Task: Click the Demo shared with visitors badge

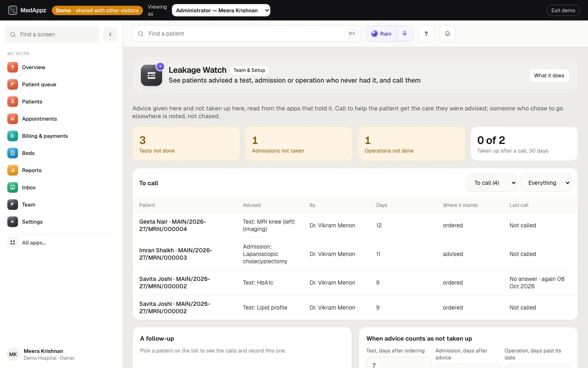Action: (x=97, y=10)
